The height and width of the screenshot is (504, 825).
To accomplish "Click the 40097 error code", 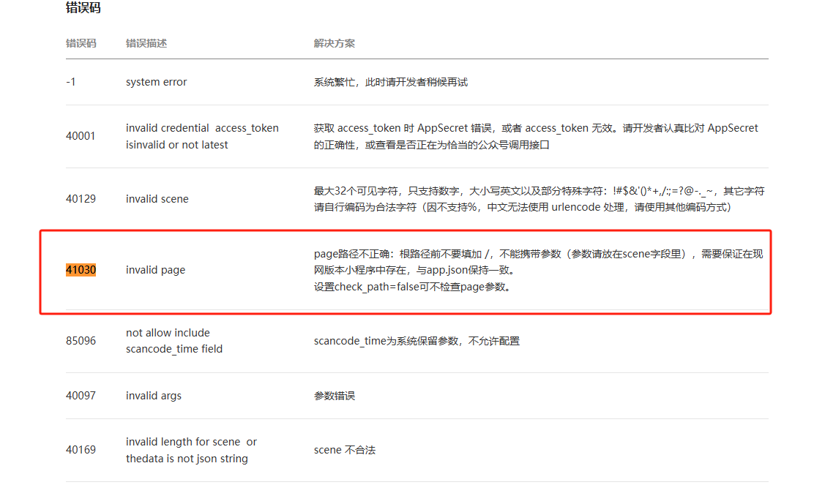I will click(x=81, y=396).
